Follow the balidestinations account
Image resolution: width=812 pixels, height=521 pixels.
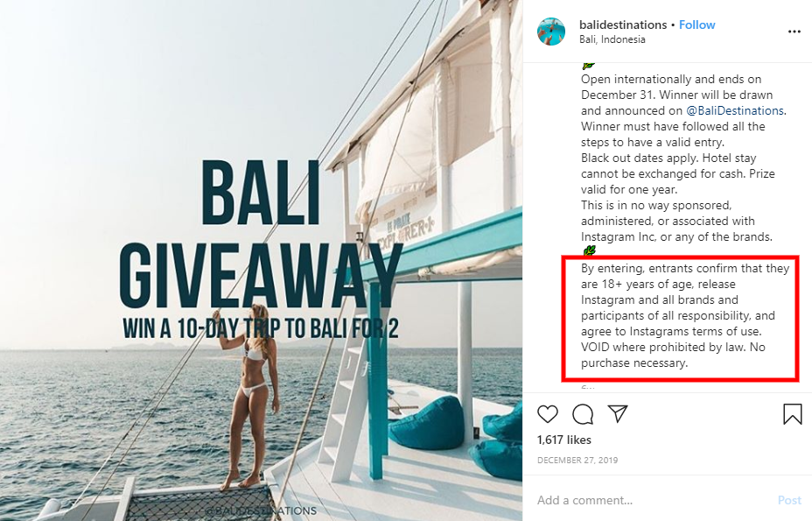[697, 25]
